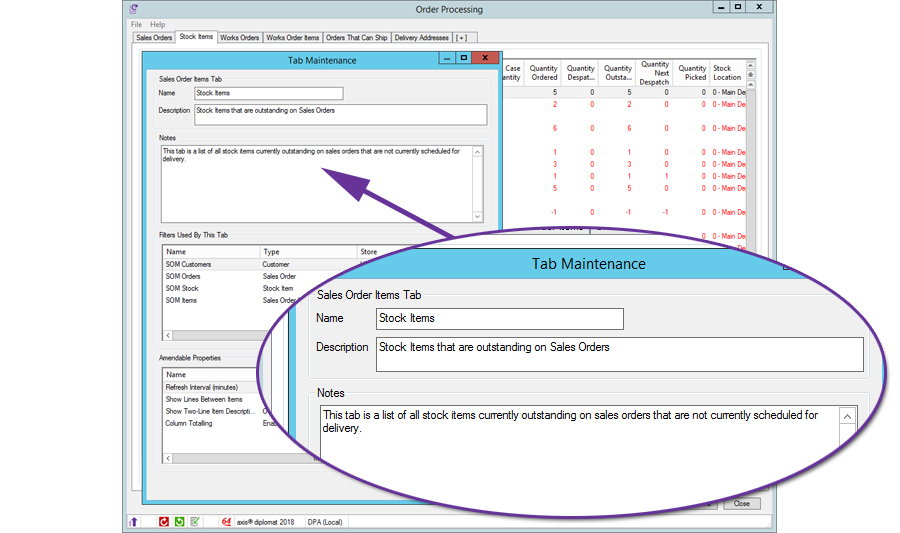Click the Order Processing application icon in title bar

coord(134,9)
